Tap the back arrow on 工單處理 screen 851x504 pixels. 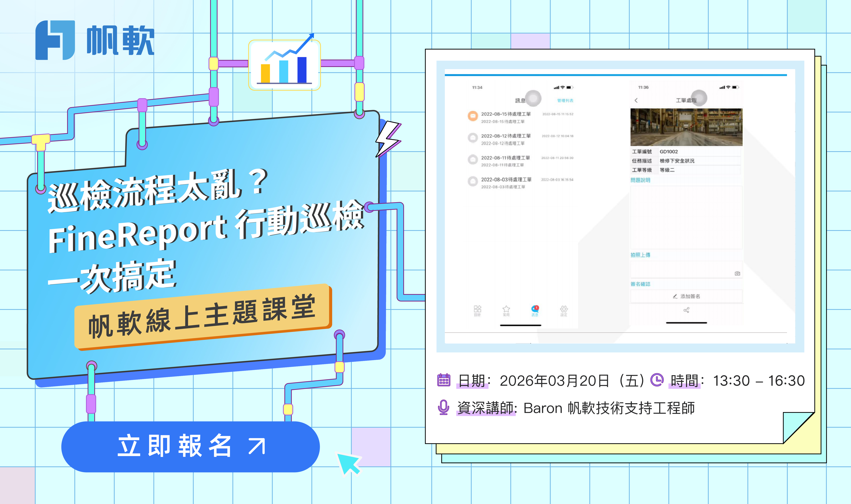[636, 100]
